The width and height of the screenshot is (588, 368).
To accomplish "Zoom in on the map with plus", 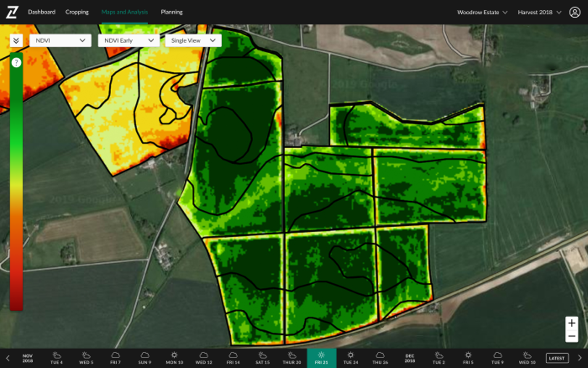I will click(x=572, y=323).
